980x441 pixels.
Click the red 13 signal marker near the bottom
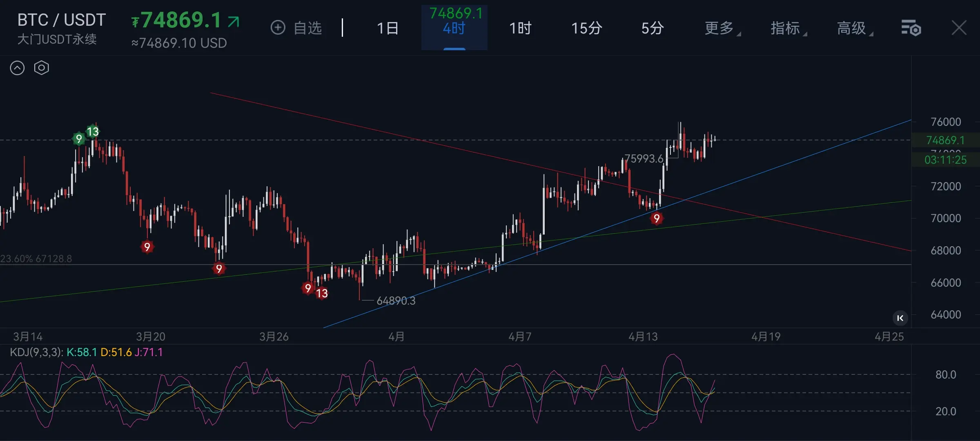point(322,293)
